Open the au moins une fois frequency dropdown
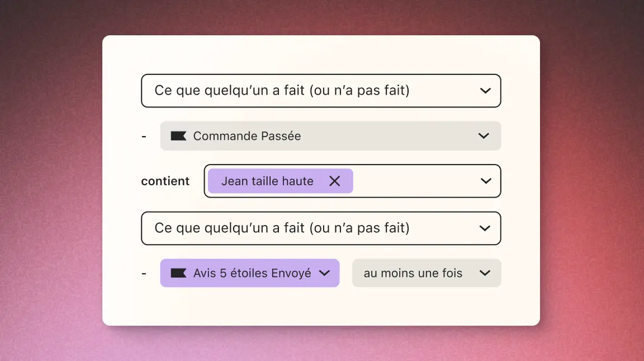The image size is (644, 361). click(x=427, y=273)
